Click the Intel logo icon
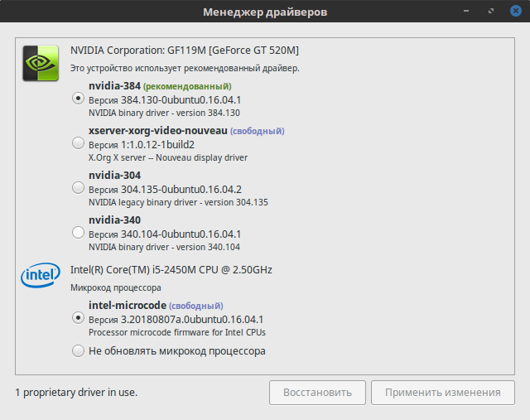Screen dimensions: 530x420 pos(41,275)
